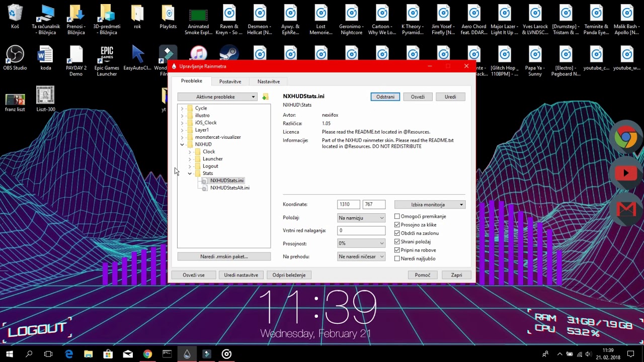Toggle the Shrani položaj checkbox
The height and width of the screenshot is (362, 644).
[x=397, y=242]
